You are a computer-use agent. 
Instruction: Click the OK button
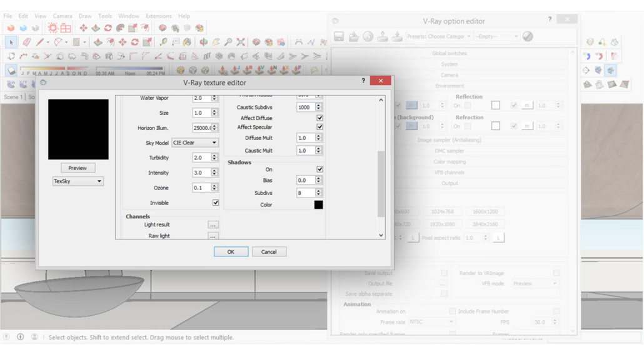coord(231,252)
